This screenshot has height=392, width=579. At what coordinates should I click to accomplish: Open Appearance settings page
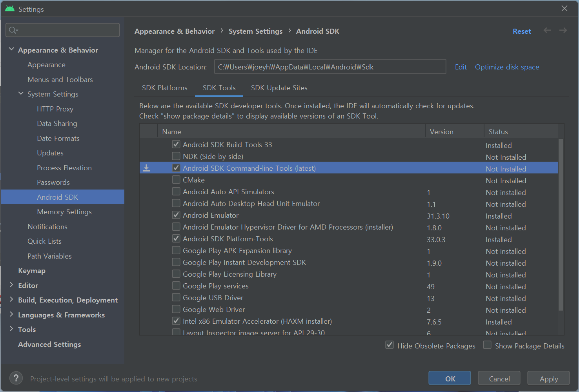tap(46, 65)
